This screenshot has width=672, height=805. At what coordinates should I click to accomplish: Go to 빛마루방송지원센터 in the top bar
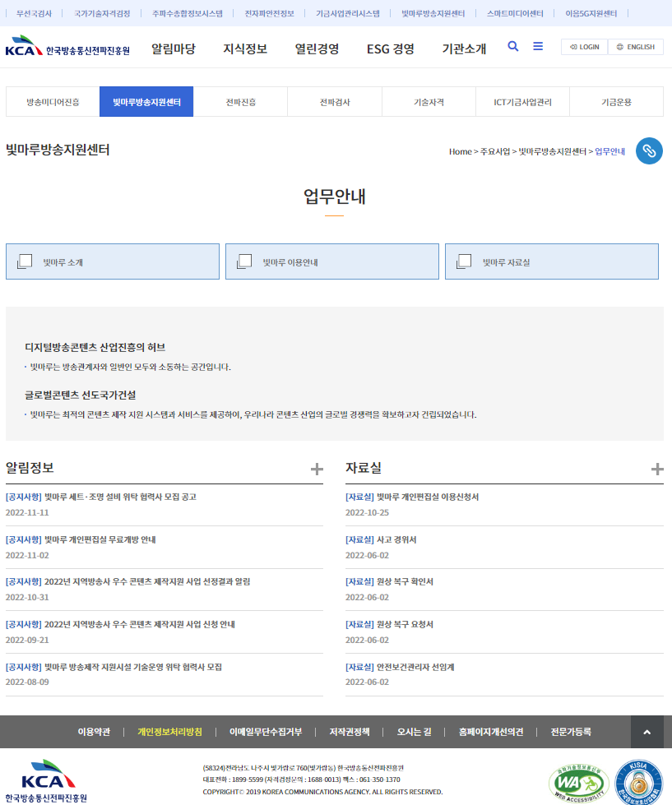pos(433,13)
